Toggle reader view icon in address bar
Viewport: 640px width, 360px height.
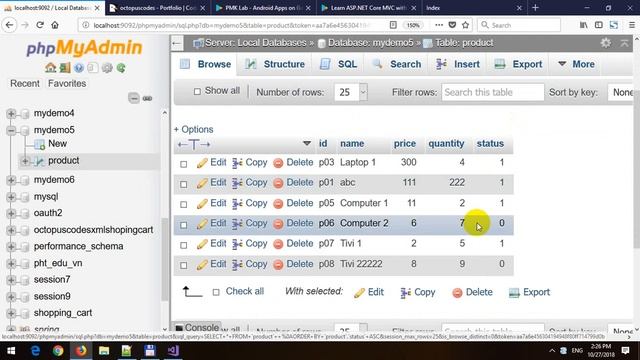click(393, 25)
